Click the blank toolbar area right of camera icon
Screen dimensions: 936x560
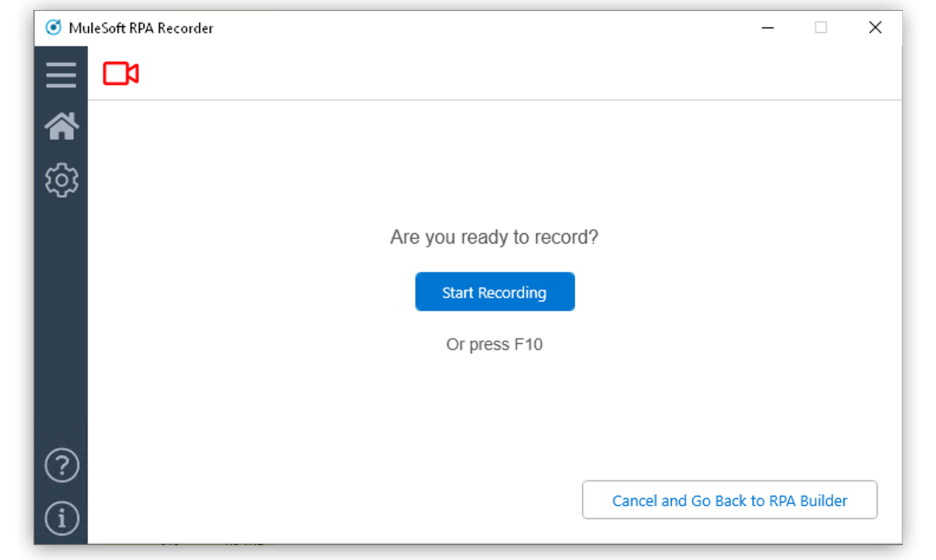pyautogui.click(x=468, y=74)
